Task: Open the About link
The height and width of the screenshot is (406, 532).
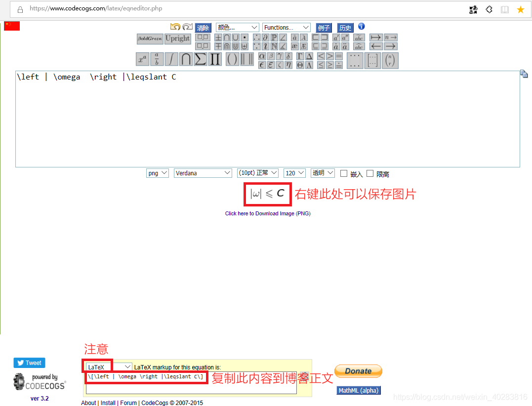Action: point(88,403)
